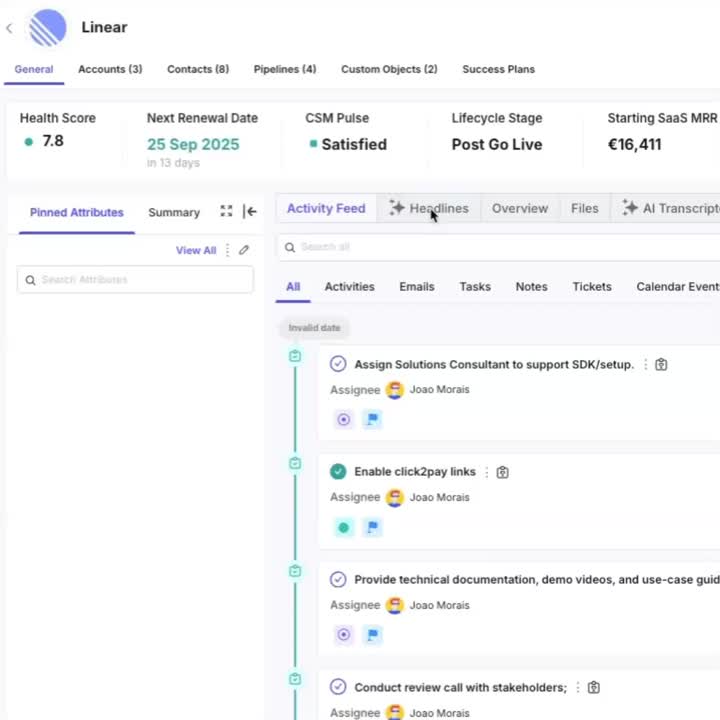Open the pinned attributes three-dot menu

228,250
